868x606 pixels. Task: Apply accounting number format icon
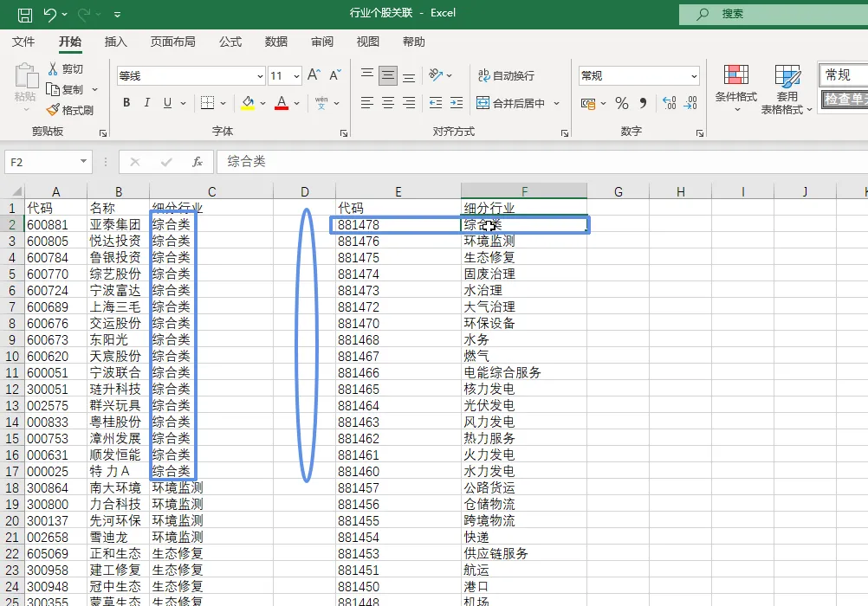(588, 104)
